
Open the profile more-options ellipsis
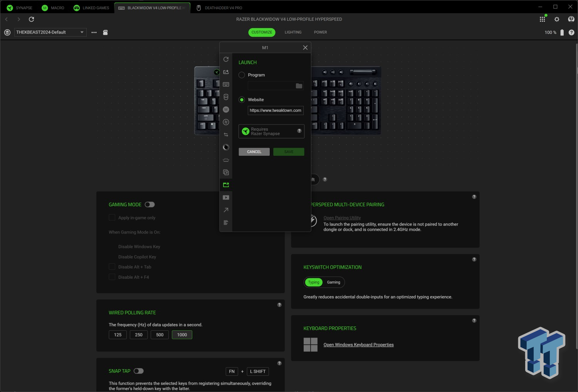[94, 32]
